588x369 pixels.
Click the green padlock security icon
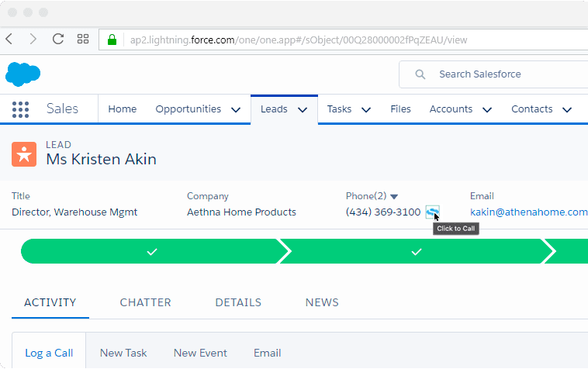tap(112, 39)
